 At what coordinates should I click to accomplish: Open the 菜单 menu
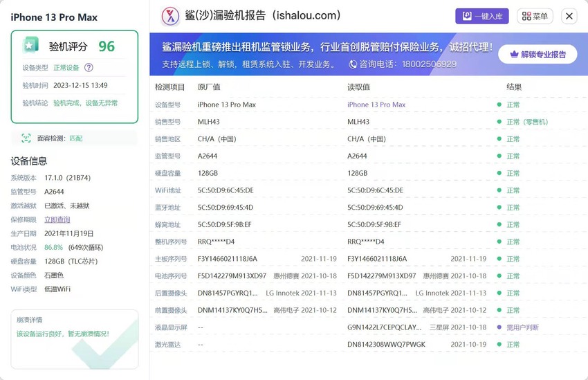[x=535, y=16]
